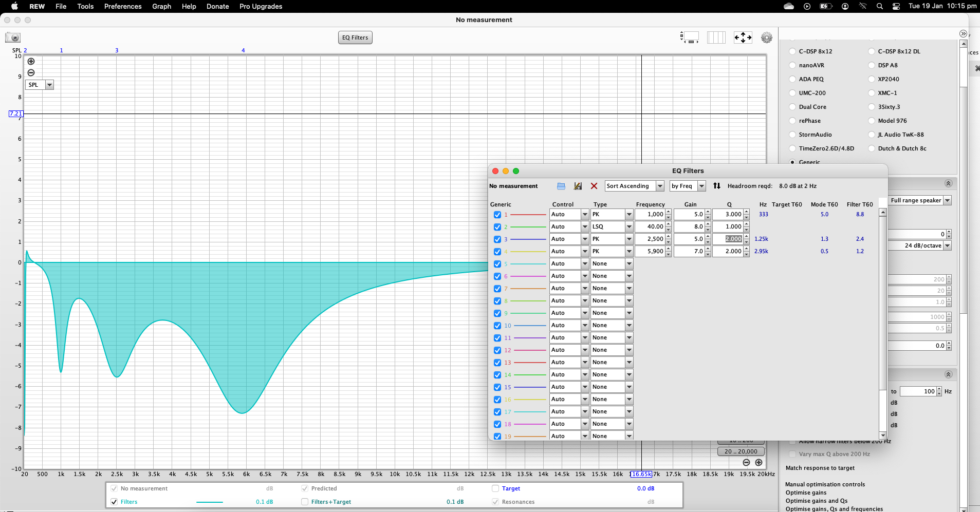The width and height of the screenshot is (980, 512).
Task: Click the filter 4 frequency field showing 5,900
Action: tap(650, 251)
